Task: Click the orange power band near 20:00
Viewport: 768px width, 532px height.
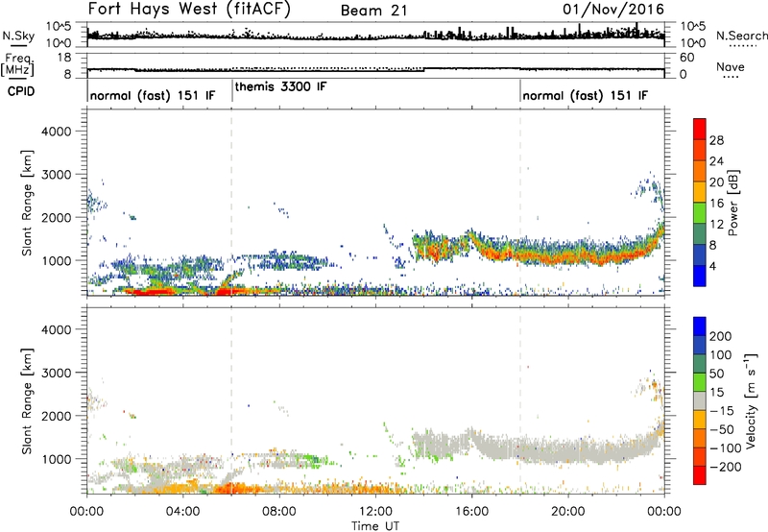Action: [568, 256]
